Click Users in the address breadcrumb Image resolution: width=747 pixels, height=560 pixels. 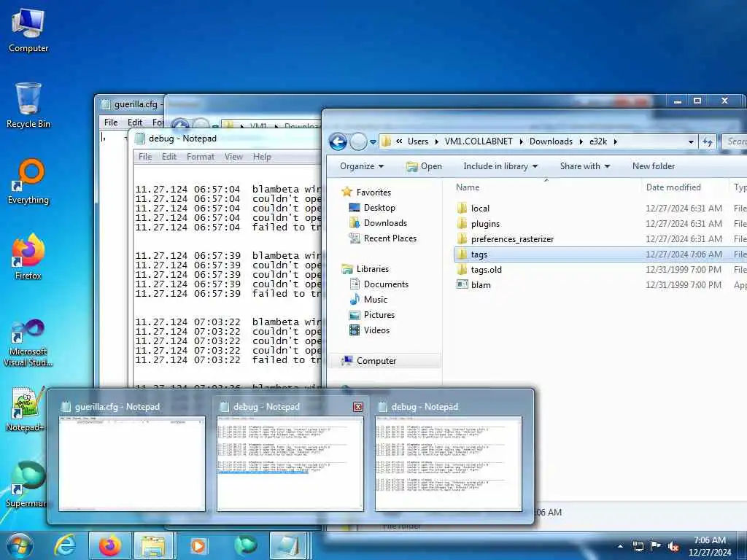[418, 141]
